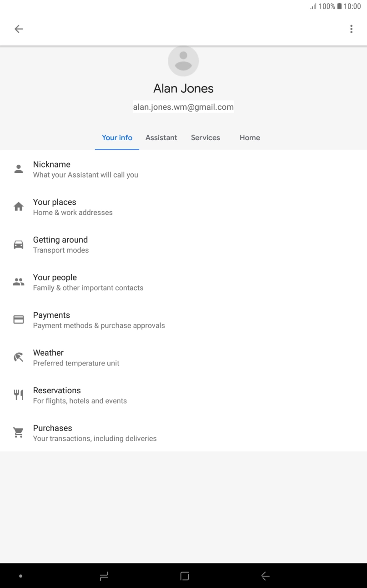Click the house icon for Your places
Screen dimensions: 367x588
click(18, 207)
